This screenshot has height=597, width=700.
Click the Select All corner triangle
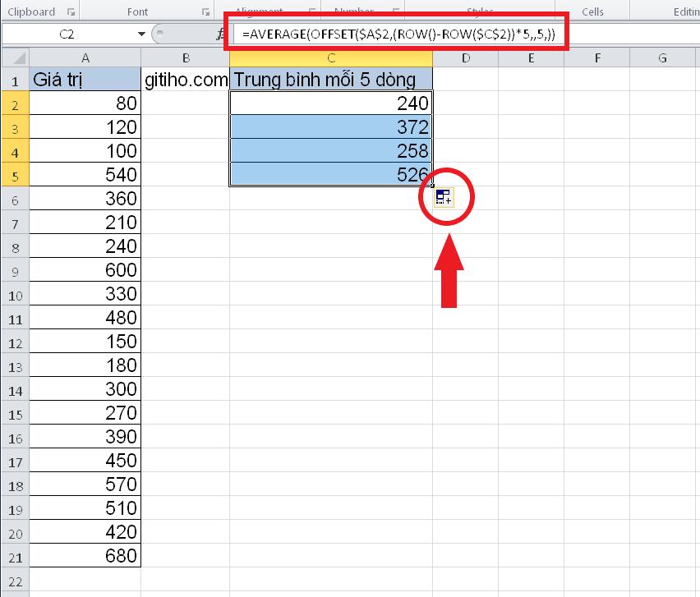(15, 57)
